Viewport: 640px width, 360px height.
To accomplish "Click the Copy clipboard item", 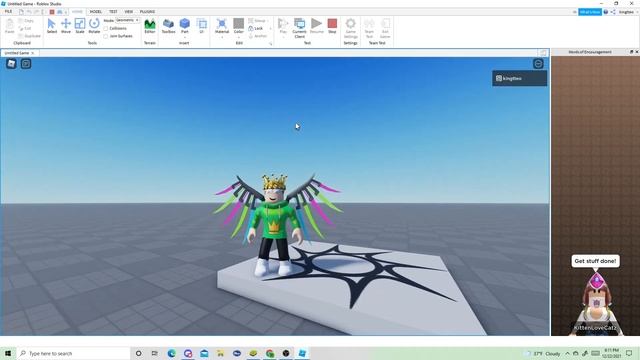I will 26,20.
